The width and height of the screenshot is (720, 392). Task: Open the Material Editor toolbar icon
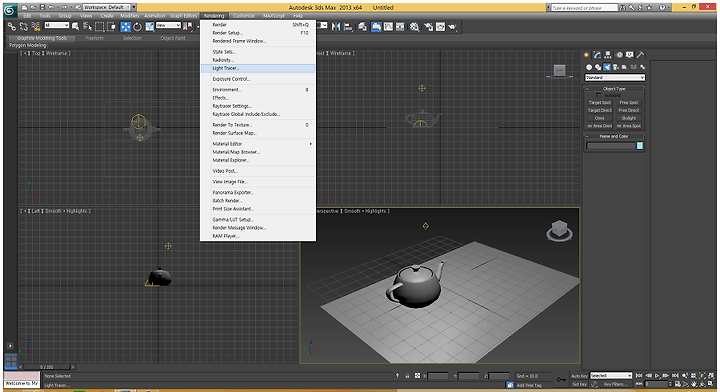click(x=415, y=27)
